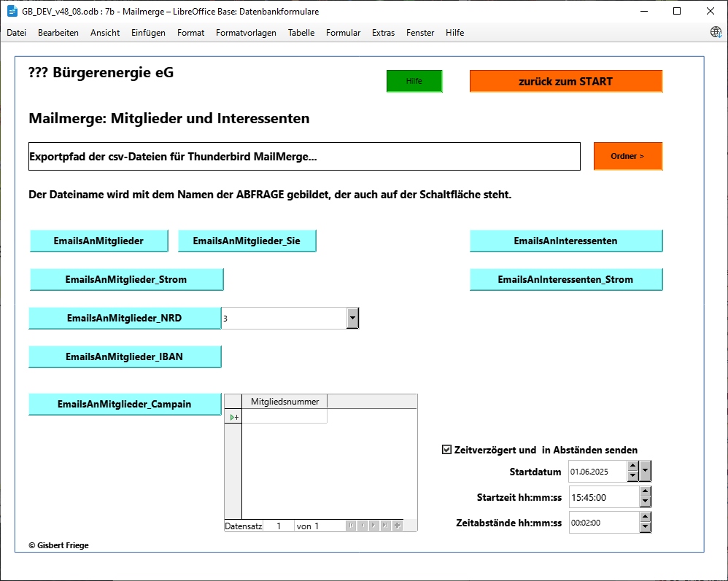Open the NRD value dropdown arrow
Viewport: 728px width, 581px height.
pyautogui.click(x=353, y=318)
